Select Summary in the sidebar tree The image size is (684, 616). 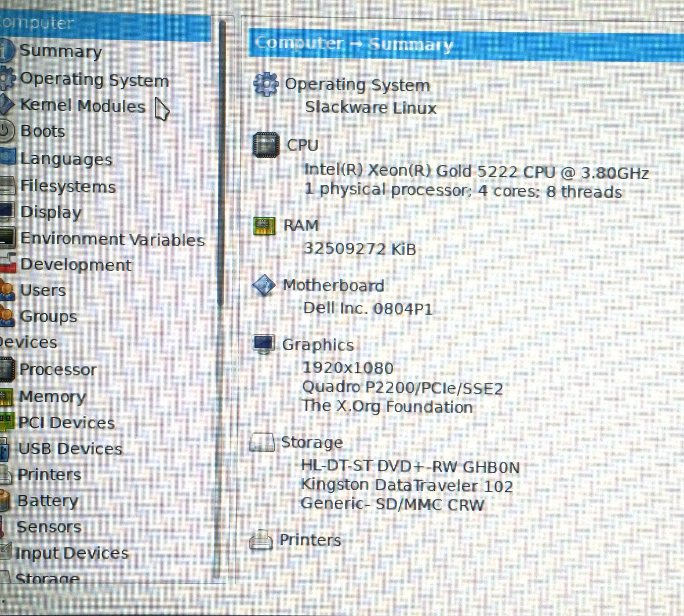(61, 51)
